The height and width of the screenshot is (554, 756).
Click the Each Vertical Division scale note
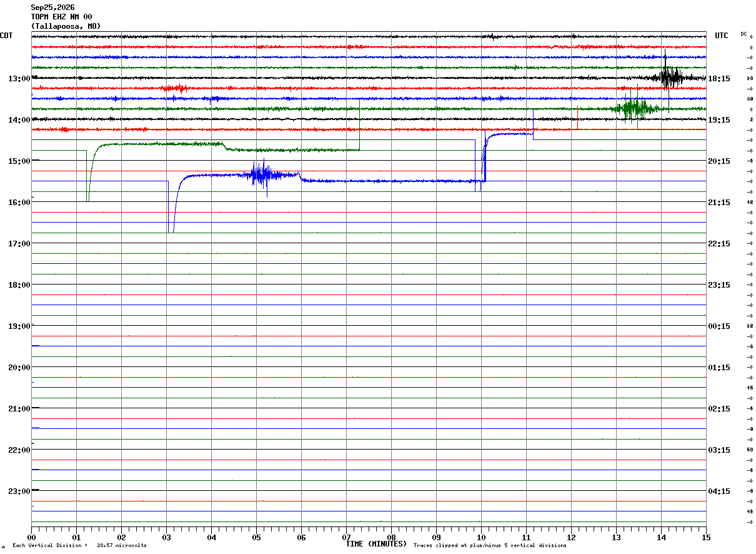click(x=79, y=545)
